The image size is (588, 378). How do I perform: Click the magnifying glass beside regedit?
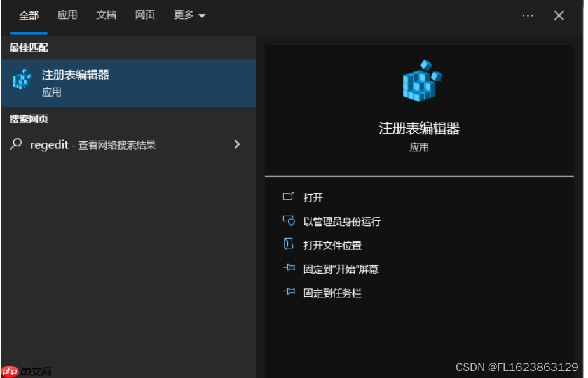(x=15, y=144)
